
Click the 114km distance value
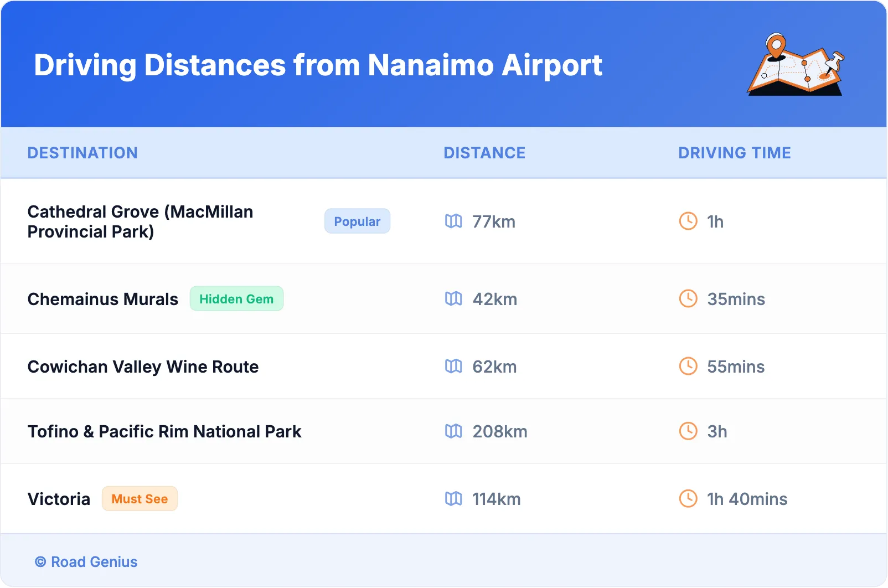(x=497, y=499)
